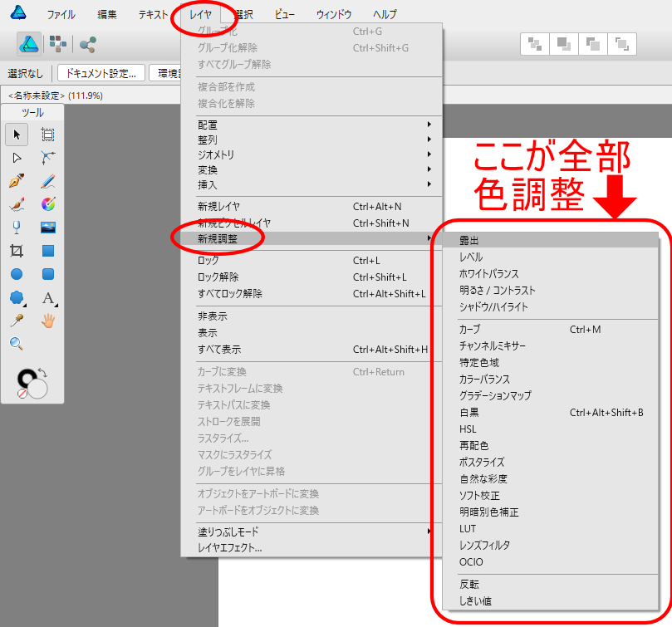672x627 pixels.
Task: Select the Move tool arrow
Action: tap(17, 135)
